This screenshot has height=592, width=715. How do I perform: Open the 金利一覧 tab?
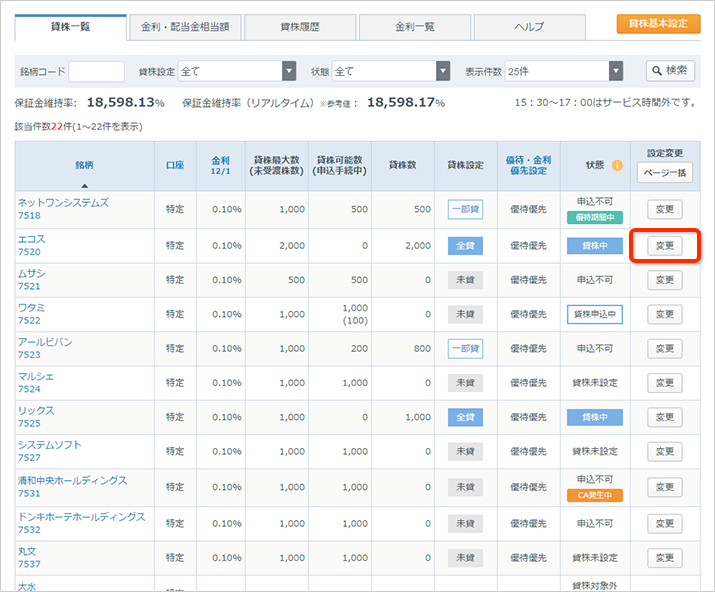[x=414, y=26]
